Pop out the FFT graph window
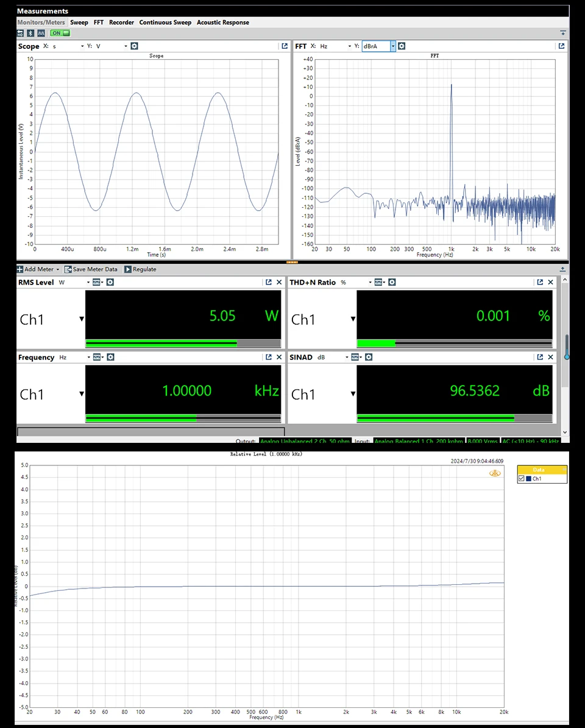Screen dimensions: 585x728 (x=561, y=46)
